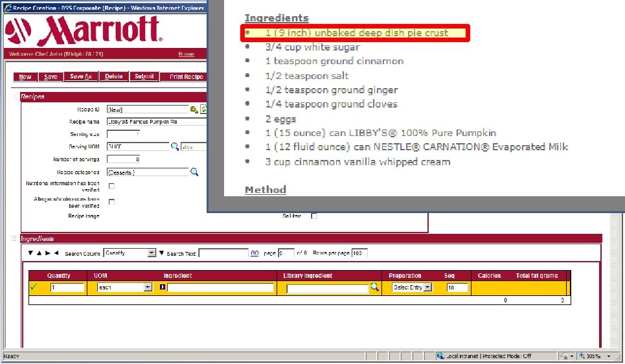
Task: Click the Total fat grams column header
Action: 537,275
